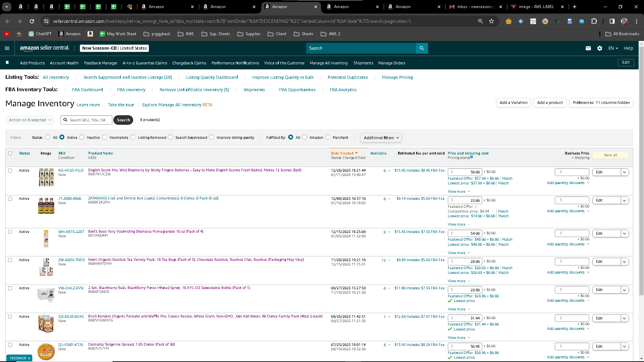Open Shipments in the top navigation bar
The width and height of the screenshot is (644, 362).
[363, 63]
